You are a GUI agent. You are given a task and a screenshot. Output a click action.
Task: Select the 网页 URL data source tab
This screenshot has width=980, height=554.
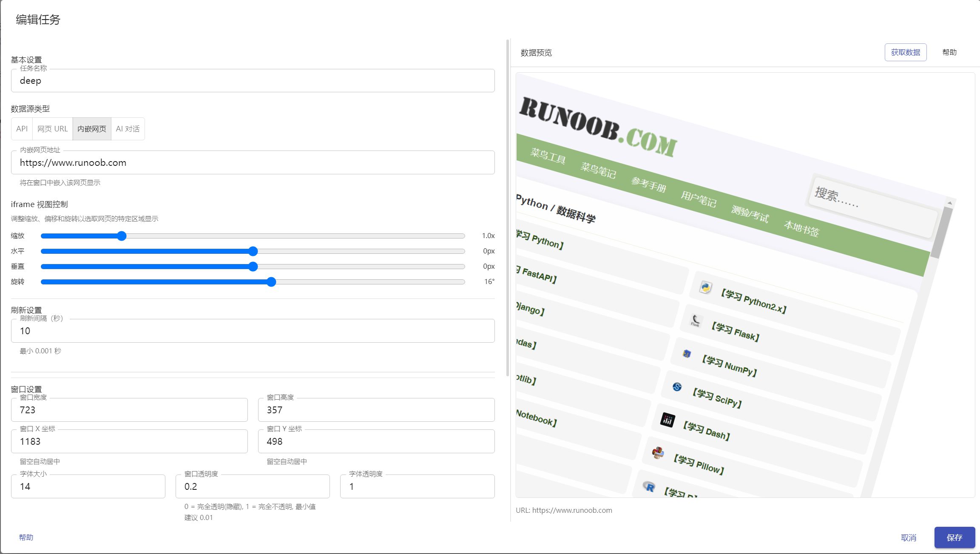pos(53,129)
